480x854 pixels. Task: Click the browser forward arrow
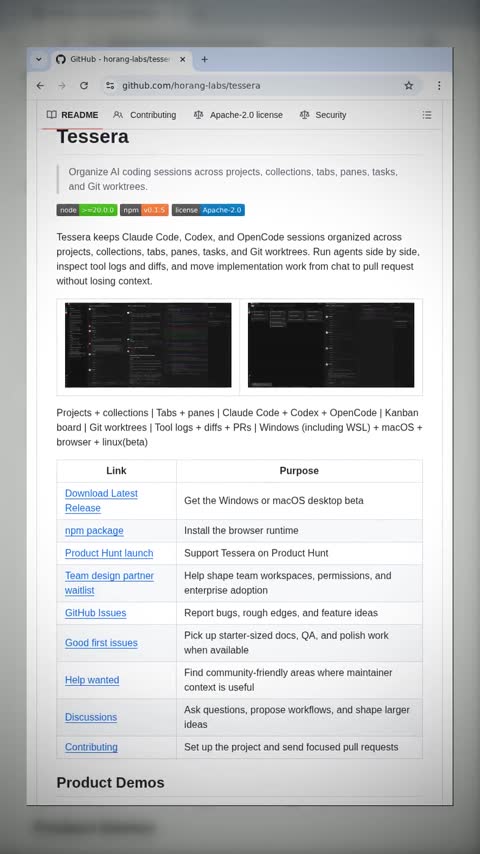click(62, 86)
